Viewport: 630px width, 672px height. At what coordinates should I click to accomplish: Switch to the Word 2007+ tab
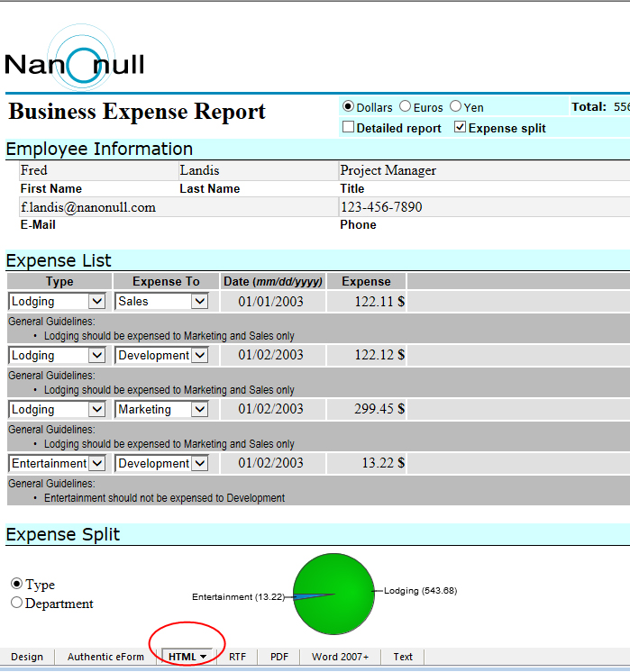[340, 657]
